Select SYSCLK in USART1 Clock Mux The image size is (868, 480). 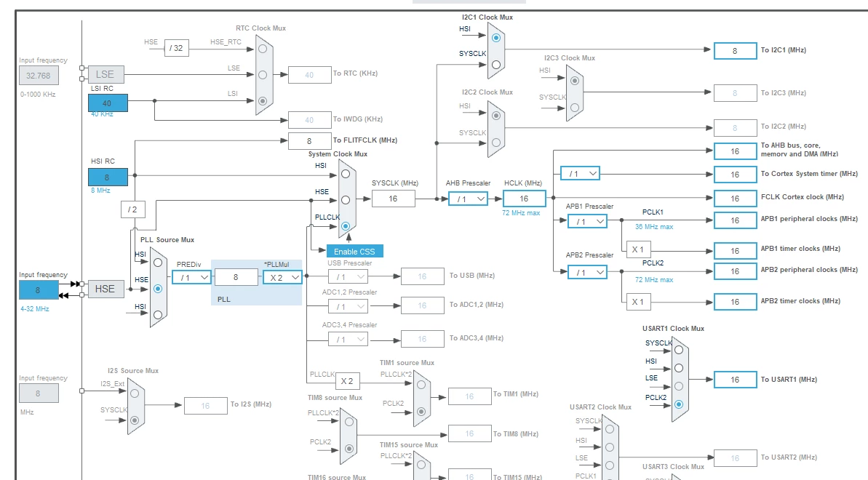pos(679,350)
